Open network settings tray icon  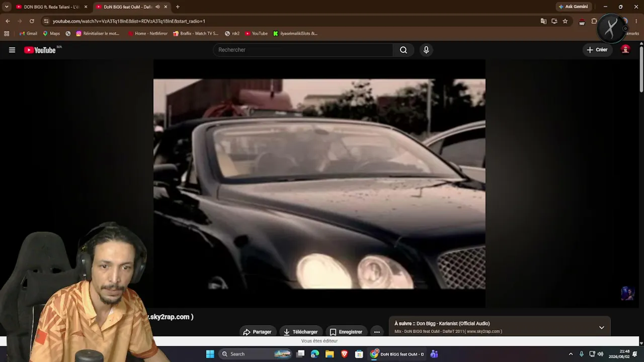(x=592, y=354)
